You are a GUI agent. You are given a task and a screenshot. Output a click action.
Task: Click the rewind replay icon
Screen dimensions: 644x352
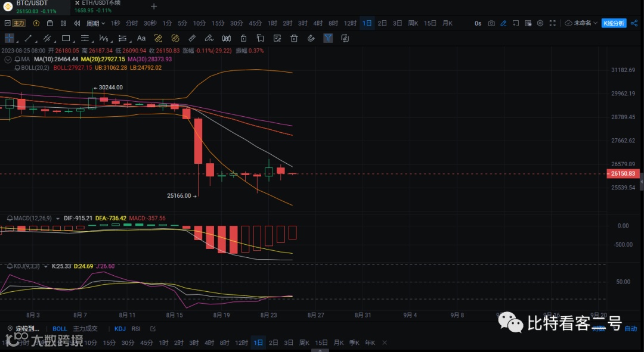(x=77, y=23)
